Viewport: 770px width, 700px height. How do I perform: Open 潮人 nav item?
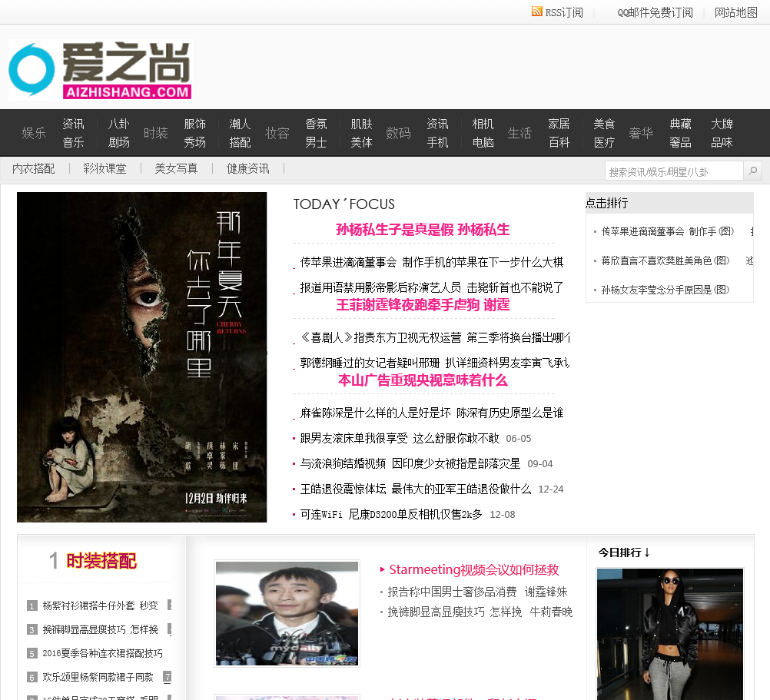pyautogui.click(x=240, y=124)
